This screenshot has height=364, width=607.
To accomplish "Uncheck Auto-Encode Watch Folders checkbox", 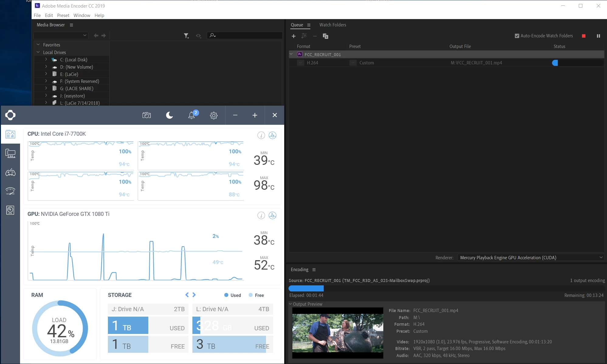I will tap(517, 36).
